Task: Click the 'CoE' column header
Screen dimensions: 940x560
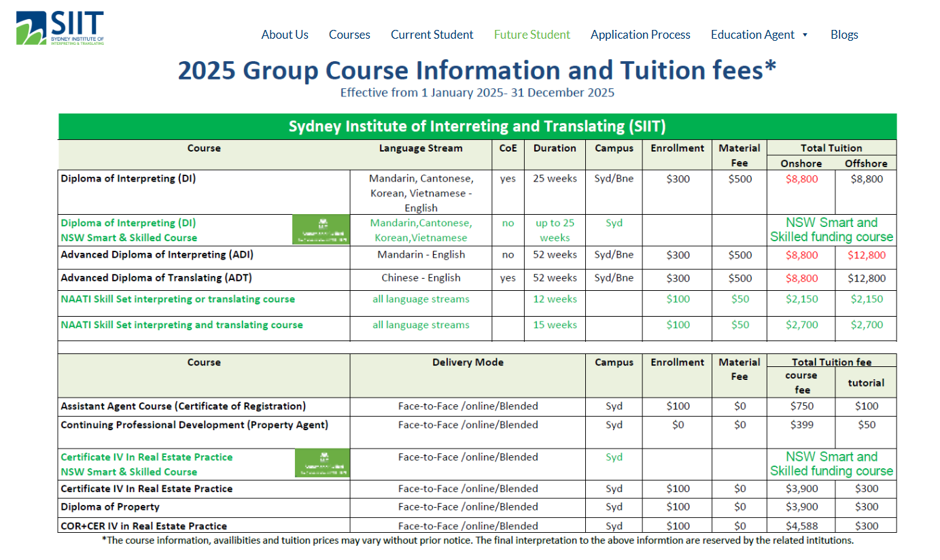Action: pos(508,148)
